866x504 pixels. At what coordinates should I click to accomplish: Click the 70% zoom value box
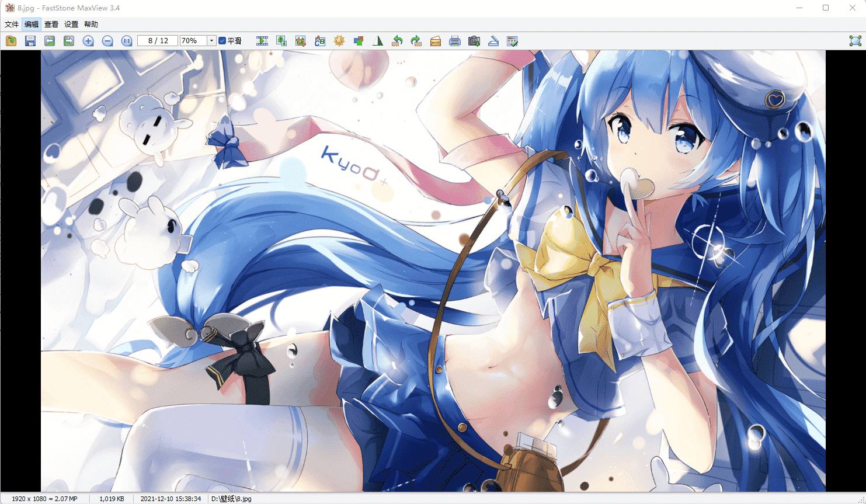[x=193, y=41]
